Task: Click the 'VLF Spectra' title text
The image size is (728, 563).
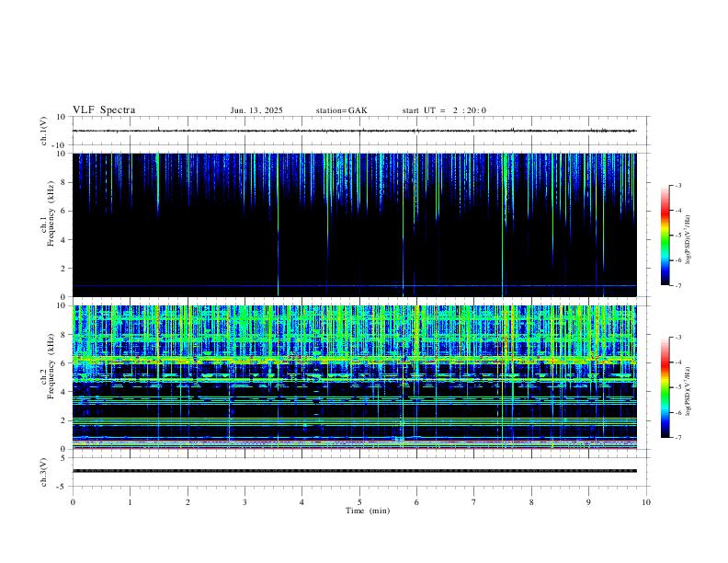Action: pyautogui.click(x=104, y=110)
